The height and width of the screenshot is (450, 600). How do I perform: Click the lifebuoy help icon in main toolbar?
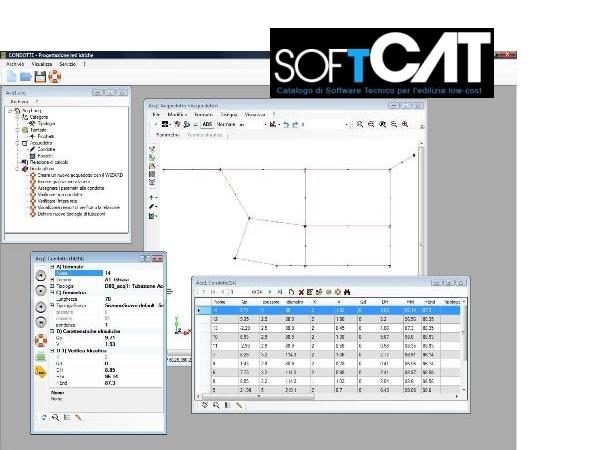click(x=54, y=77)
